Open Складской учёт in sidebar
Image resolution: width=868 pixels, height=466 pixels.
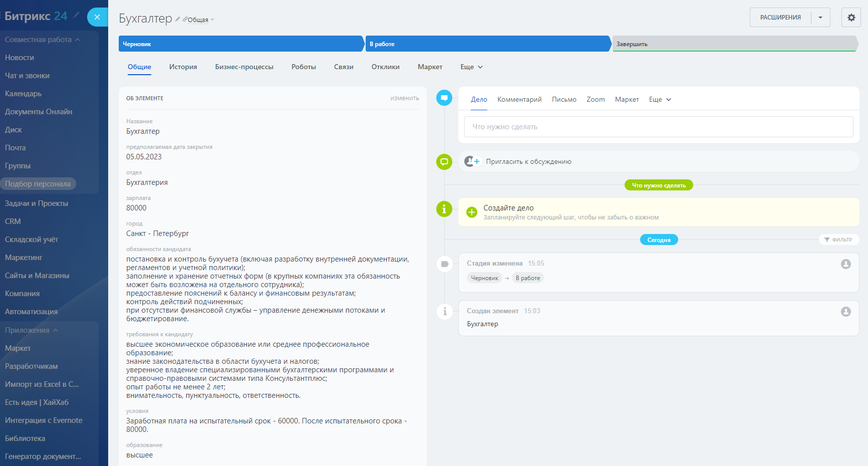(x=32, y=240)
